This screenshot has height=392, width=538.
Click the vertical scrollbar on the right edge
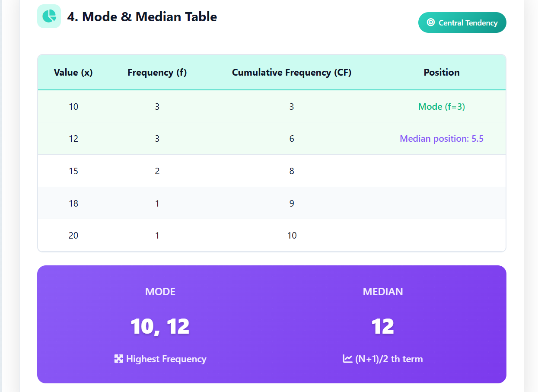(535, 194)
